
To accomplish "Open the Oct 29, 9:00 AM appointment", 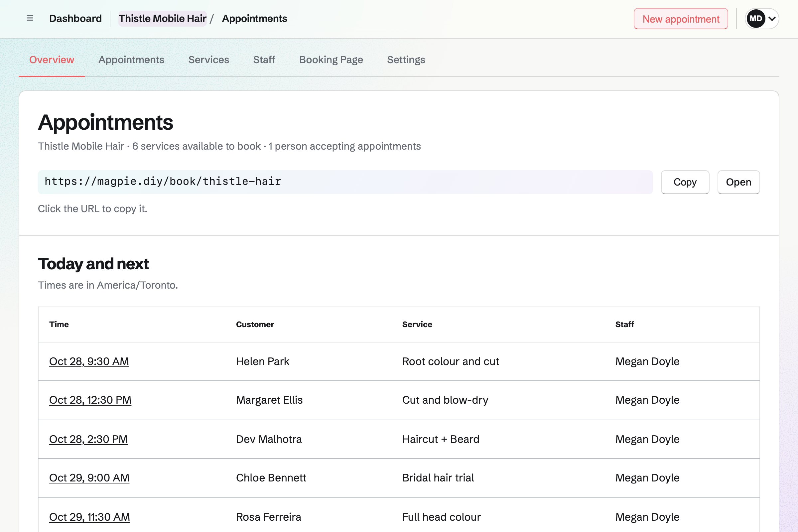I will pyautogui.click(x=89, y=478).
